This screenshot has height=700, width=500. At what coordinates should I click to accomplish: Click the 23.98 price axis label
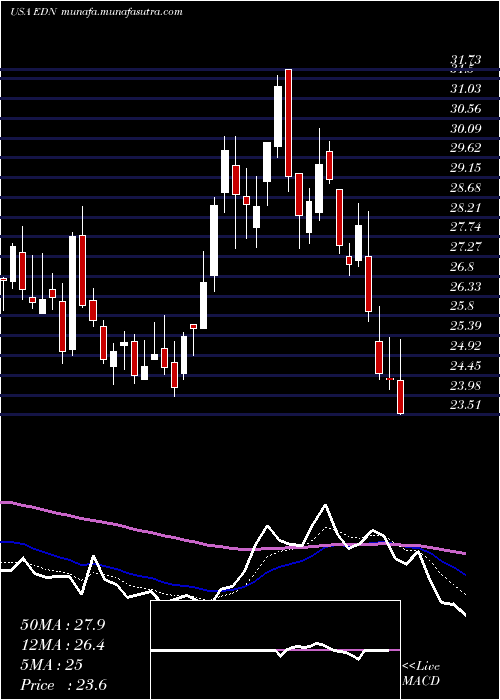coord(466,385)
